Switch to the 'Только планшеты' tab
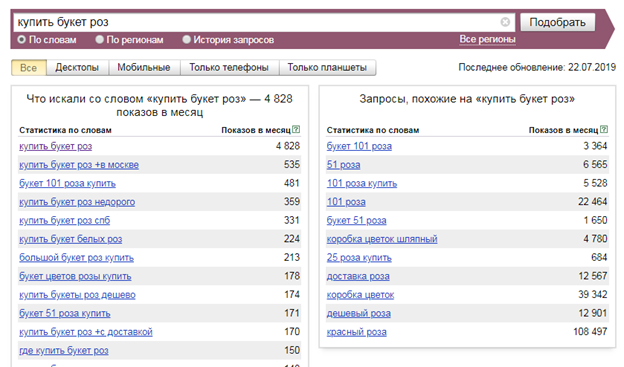The height and width of the screenshot is (367, 624). tap(327, 68)
